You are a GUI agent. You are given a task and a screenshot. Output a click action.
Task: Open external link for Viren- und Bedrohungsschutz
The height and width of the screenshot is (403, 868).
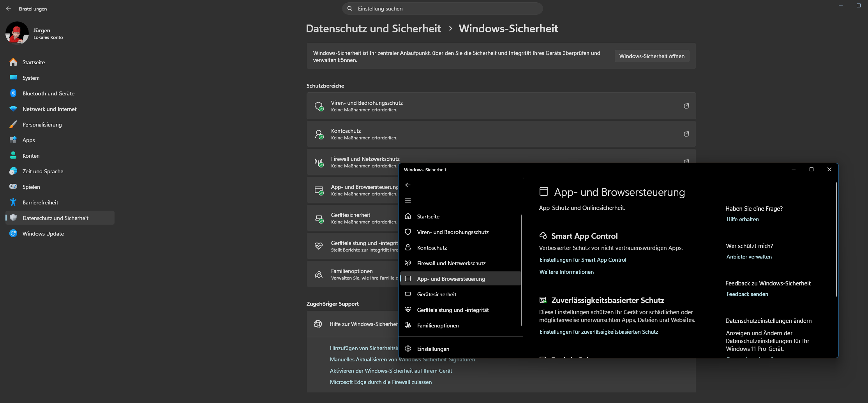coord(686,106)
